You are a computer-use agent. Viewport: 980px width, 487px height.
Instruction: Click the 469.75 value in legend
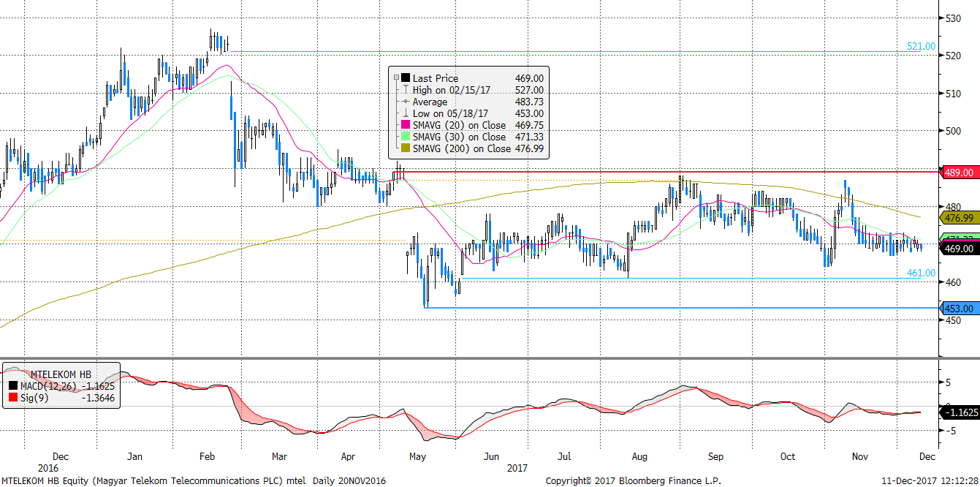coord(529,125)
